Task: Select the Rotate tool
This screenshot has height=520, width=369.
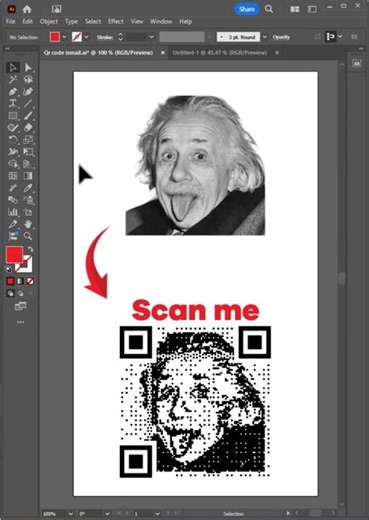Action: tap(13, 140)
